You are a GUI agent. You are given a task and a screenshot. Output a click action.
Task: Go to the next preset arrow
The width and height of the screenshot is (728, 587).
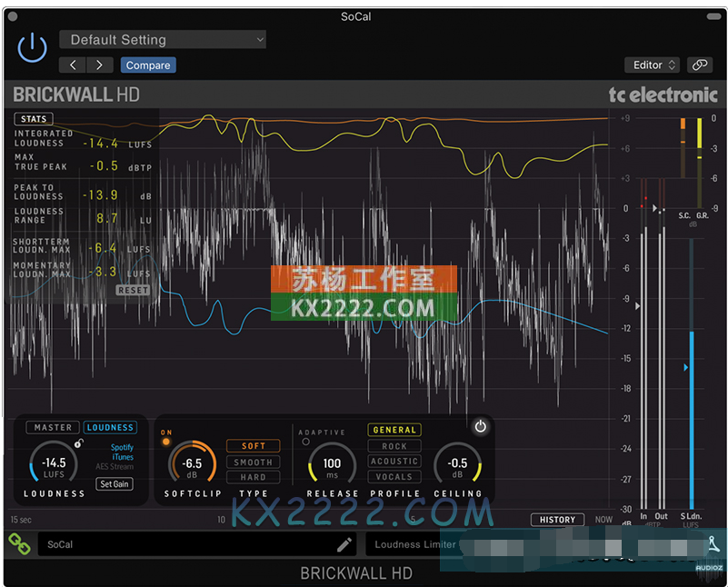point(99,65)
